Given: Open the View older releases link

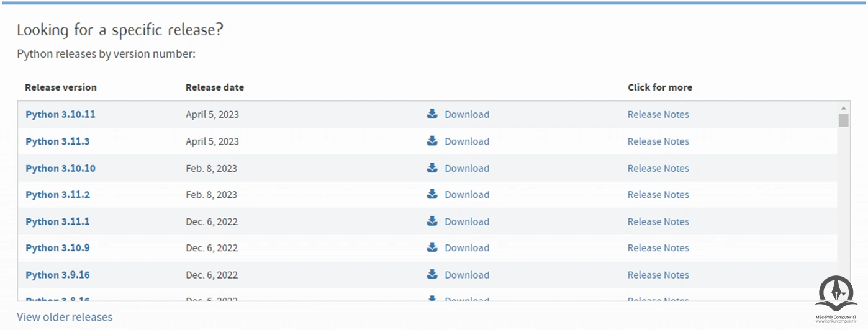Looking at the screenshot, I should 65,317.
